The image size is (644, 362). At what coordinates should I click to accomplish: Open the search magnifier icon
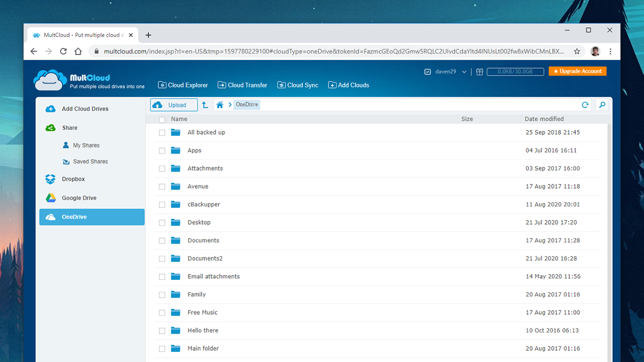click(x=602, y=105)
